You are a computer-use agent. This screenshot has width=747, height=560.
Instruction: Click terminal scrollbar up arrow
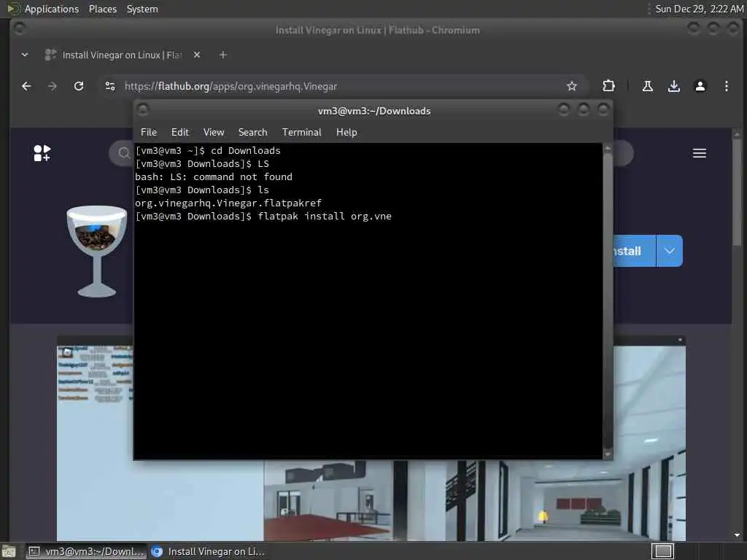pyautogui.click(x=608, y=148)
